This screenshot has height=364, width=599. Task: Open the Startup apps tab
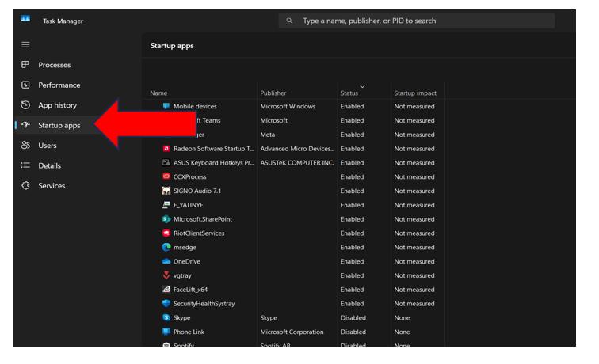pos(59,125)
